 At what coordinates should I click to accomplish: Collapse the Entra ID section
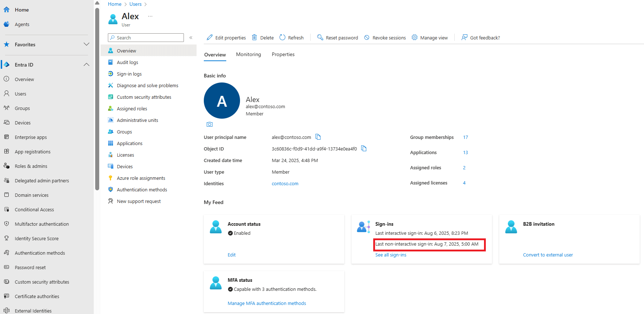[87, 65]
